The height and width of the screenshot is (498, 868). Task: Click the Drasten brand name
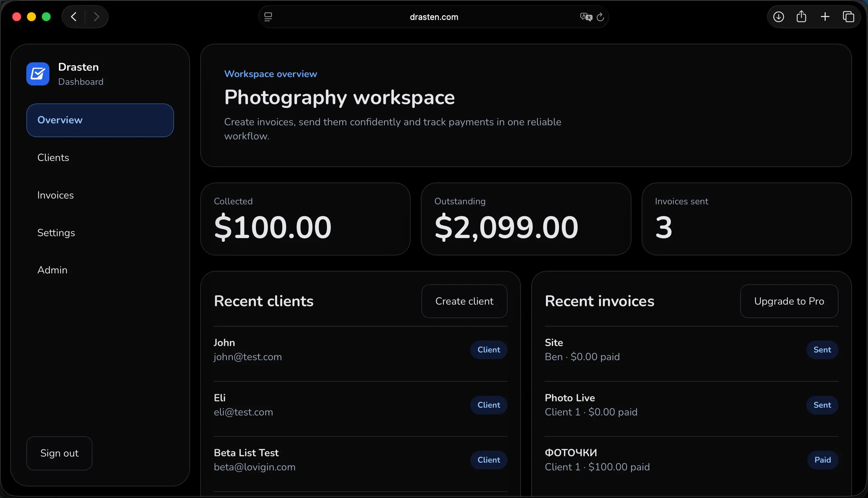coord(79,67)
